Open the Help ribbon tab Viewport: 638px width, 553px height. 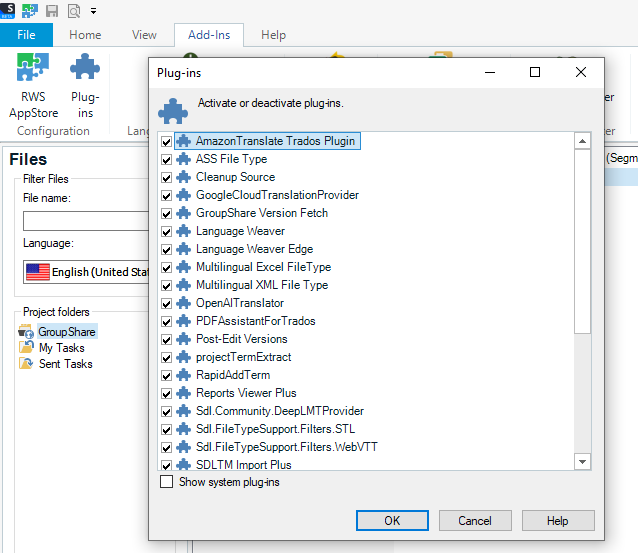click(273, 35)
